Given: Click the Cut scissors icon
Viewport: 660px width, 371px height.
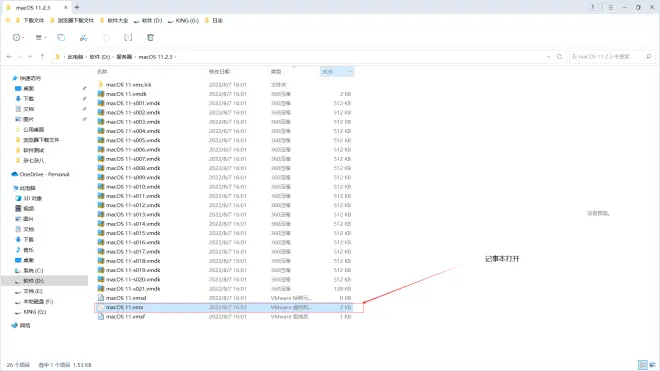Looking at the screenshot, I should [83, 37].
